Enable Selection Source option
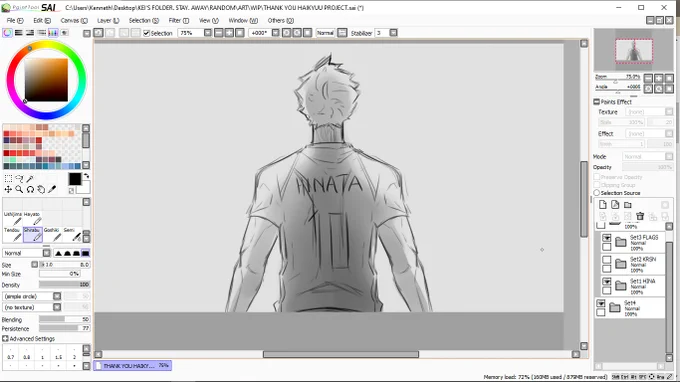The height and width of the screenshot is (382, 680). coord(597,193)
